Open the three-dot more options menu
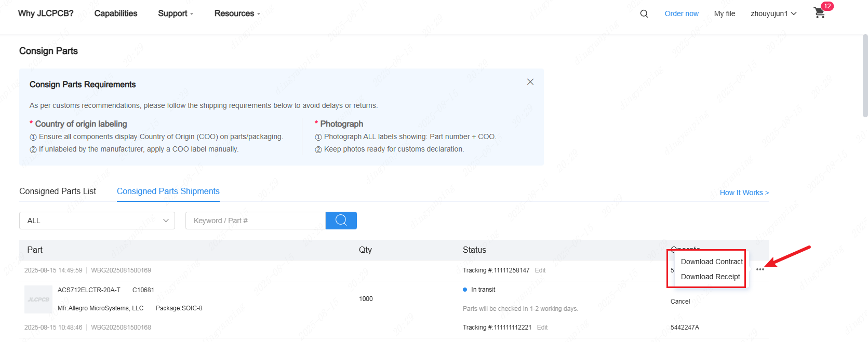Viewport: 868px width, 342px height. (x=760, y=269)
